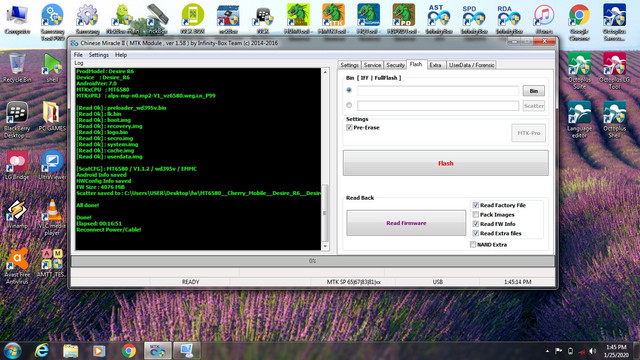
Task: Launch the orange dragon MTK tool shortcut
Action: pyautogui.click(x=333, y=18)
